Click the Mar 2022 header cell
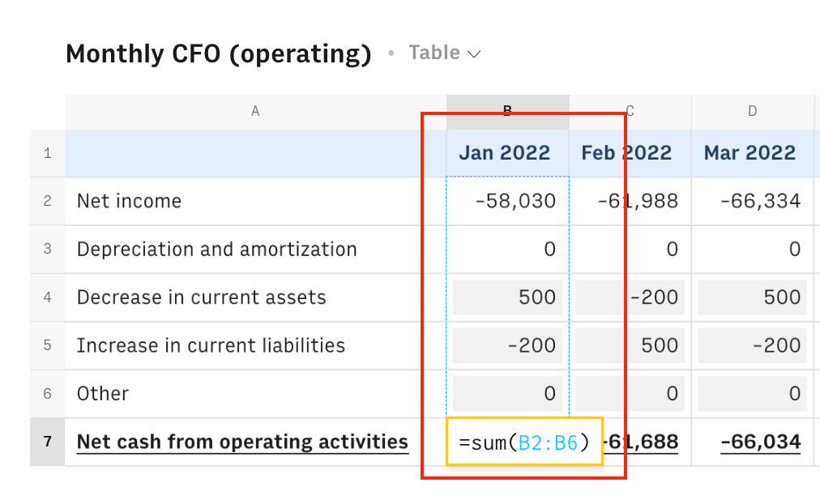Viewport: 820px width, 504px height. (x=750, y=153)
